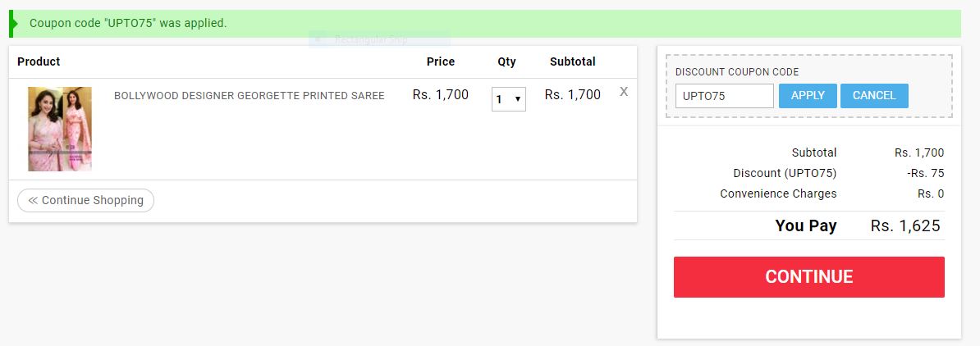Click the DISCOUNT COUPON CODE heading
The width and height of the screenshot is (980, 346).
click(x=737, y=72)
